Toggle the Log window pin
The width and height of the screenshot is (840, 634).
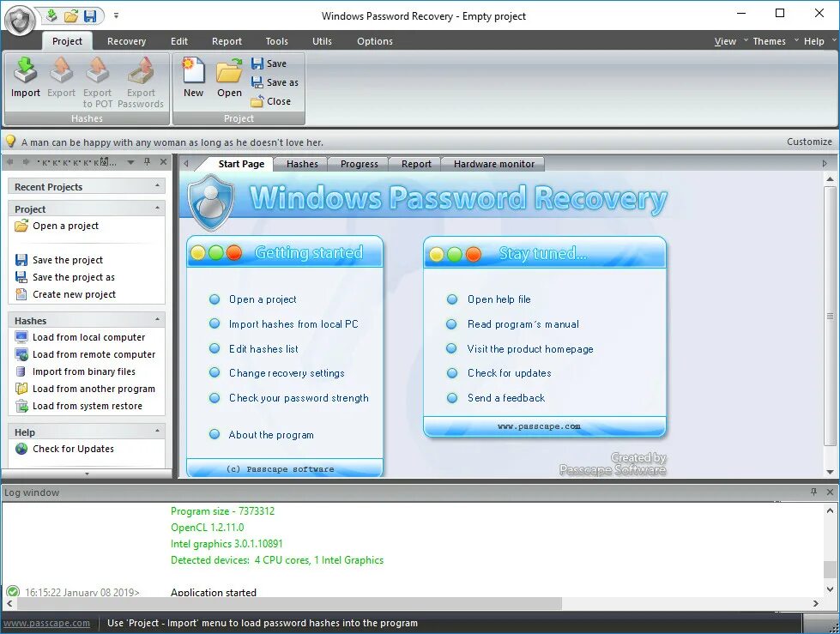813,492
